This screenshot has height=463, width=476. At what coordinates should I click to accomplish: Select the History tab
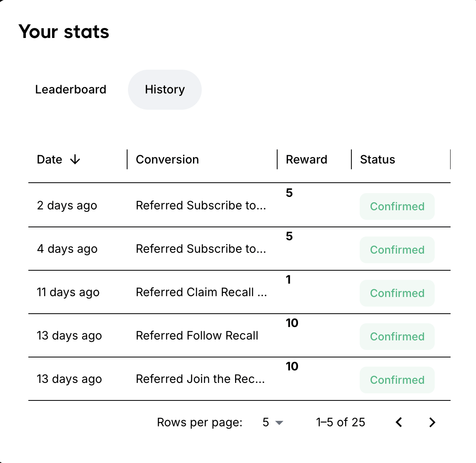point(165,90)
